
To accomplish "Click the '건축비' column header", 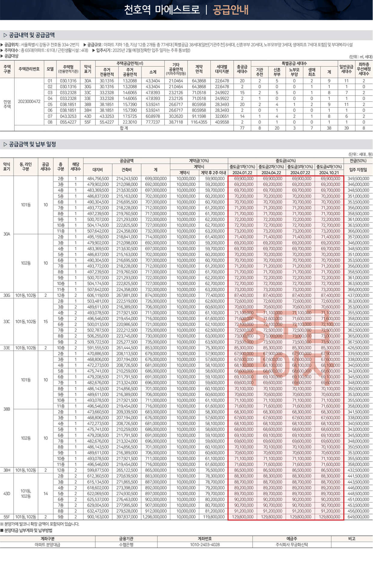I will pos(127,170).
